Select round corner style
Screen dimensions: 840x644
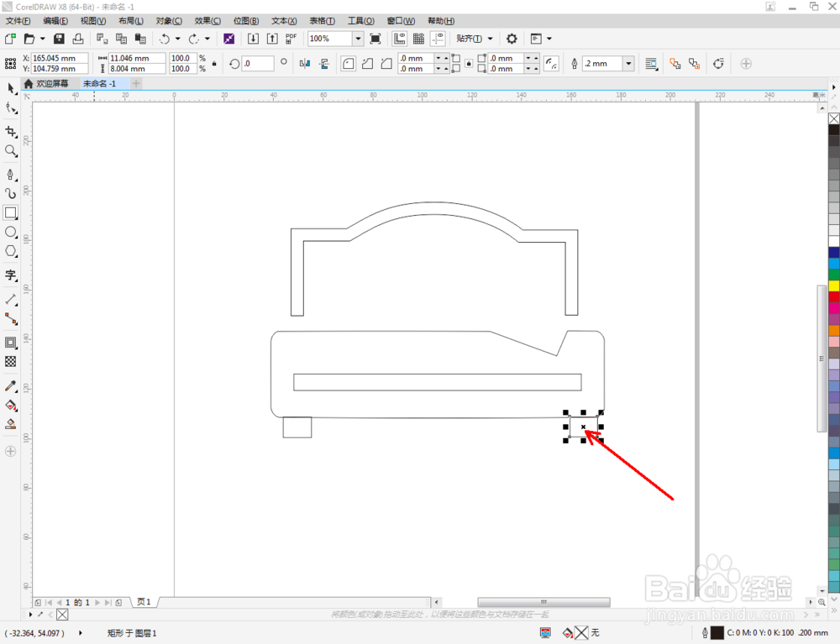coord(349,64)
